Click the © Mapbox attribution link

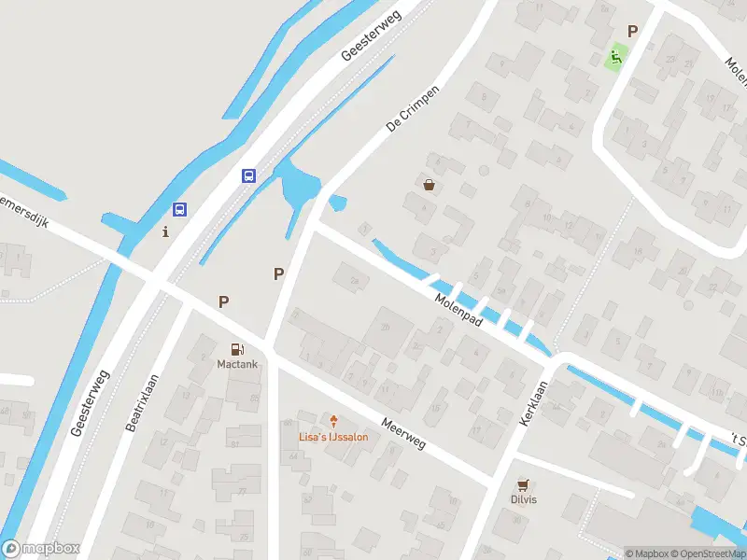tap(646, 553)
